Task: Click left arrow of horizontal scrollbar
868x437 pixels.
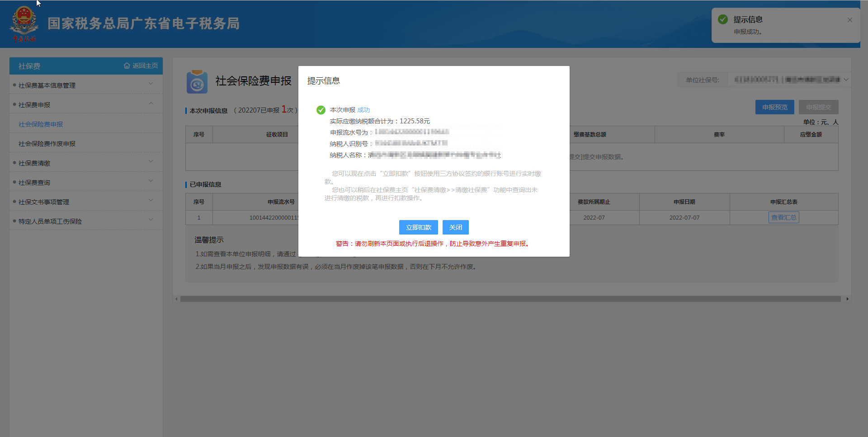Action: coord(176,299)
